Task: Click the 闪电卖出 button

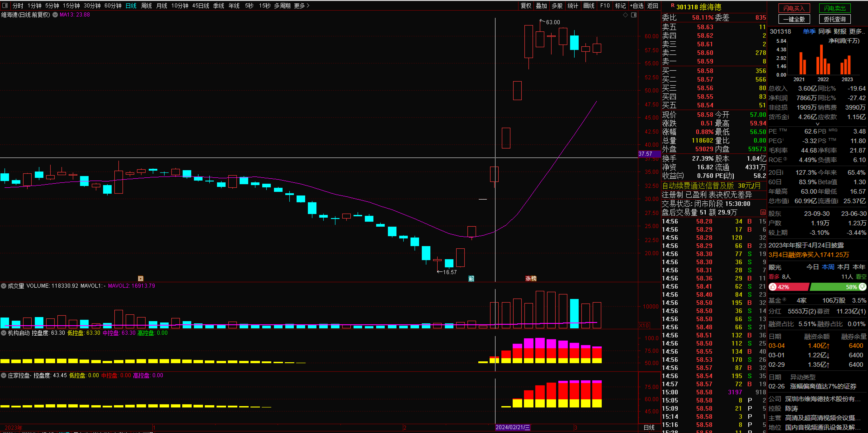Action: (x=835, y=8)
